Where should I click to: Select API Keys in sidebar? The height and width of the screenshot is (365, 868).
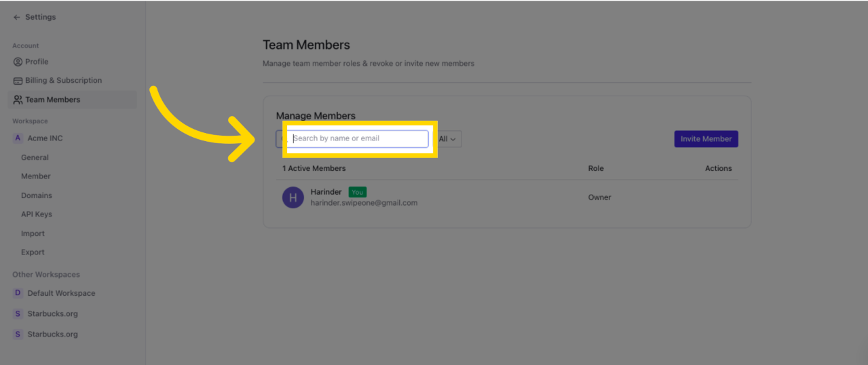pos(37,214)
